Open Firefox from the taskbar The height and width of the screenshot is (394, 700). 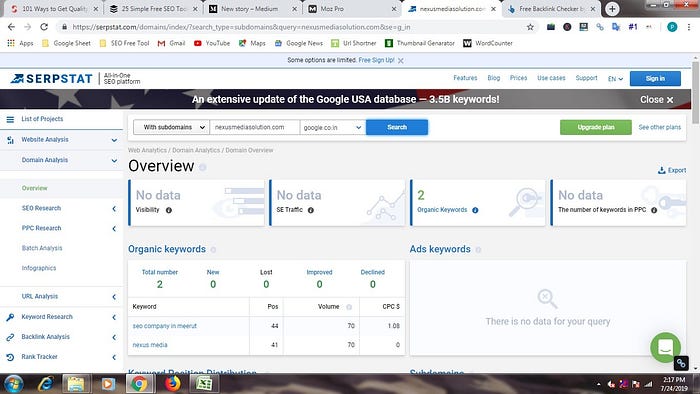coord(172,383)
